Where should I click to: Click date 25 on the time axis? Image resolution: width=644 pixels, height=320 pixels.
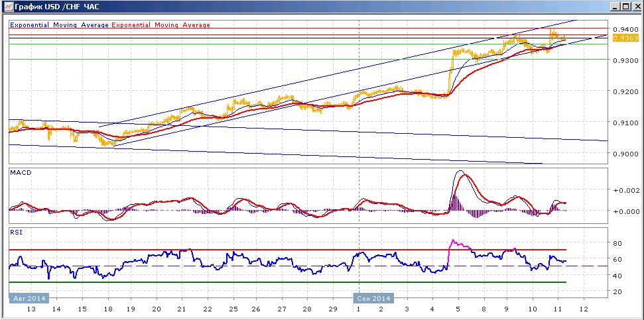pyautogui.click(x=233, y=309)
